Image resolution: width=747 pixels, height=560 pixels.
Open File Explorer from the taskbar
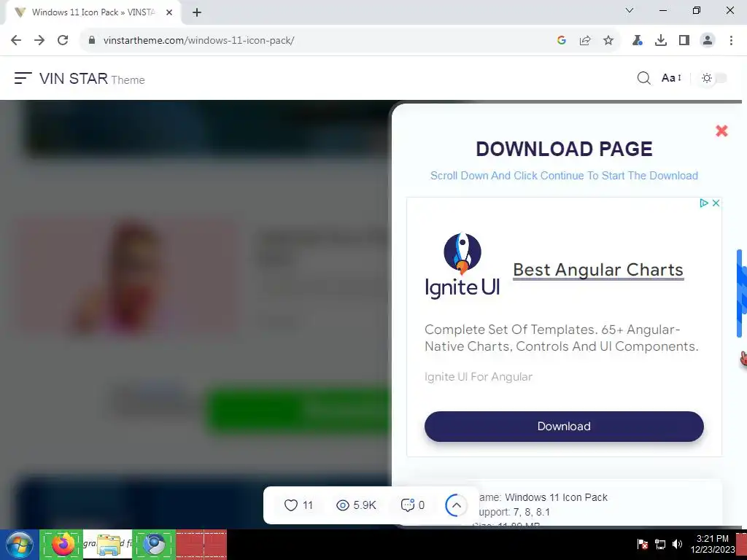coord(108,545)
